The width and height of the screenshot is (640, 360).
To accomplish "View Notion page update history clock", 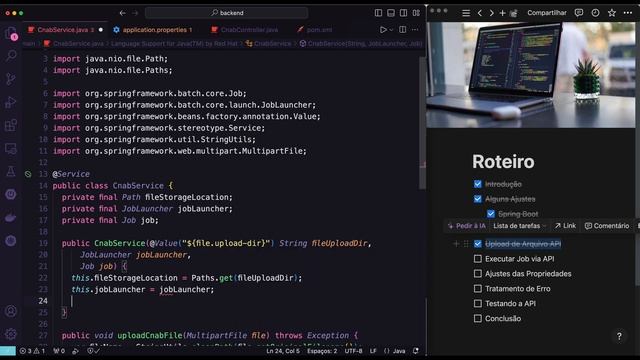I will 596,13.
